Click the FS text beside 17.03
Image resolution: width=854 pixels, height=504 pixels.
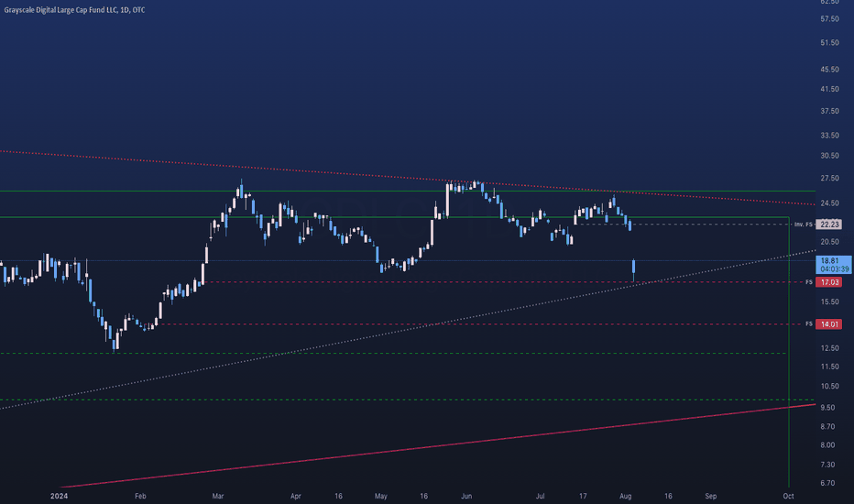coord(809,282)
